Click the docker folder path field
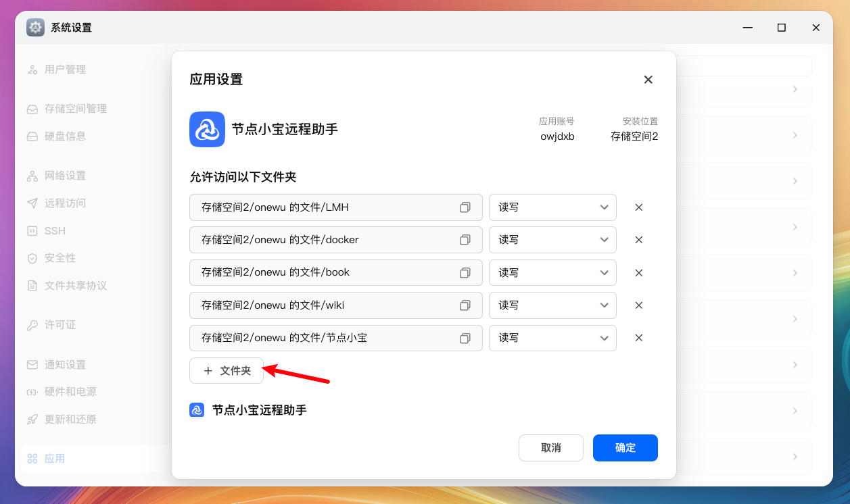 point(325,240)
